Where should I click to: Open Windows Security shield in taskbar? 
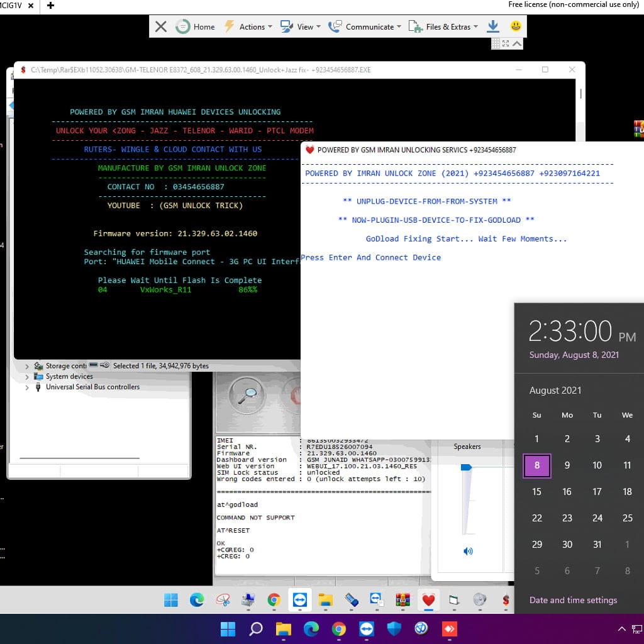coord(394,628)
